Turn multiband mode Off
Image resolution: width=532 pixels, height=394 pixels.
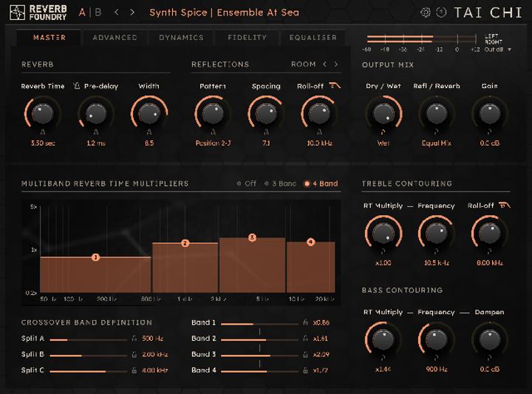click(x=247, y=183)
